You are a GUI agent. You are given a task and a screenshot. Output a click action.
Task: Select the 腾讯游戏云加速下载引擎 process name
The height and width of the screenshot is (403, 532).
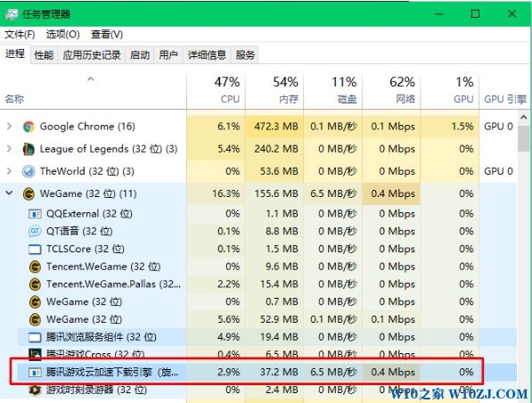coord(112,373)
